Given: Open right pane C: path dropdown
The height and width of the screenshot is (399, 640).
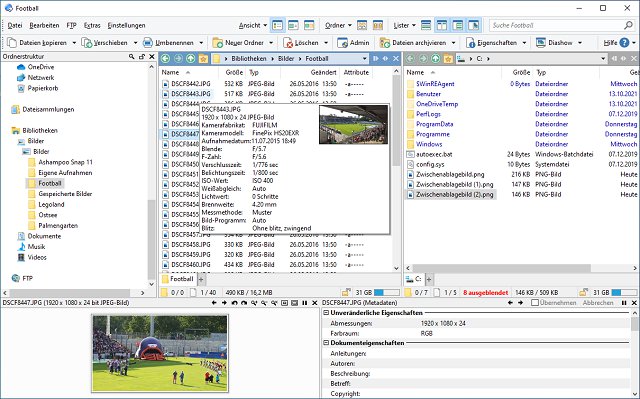Looking at the screenshot, I should (x=603, y=59).
